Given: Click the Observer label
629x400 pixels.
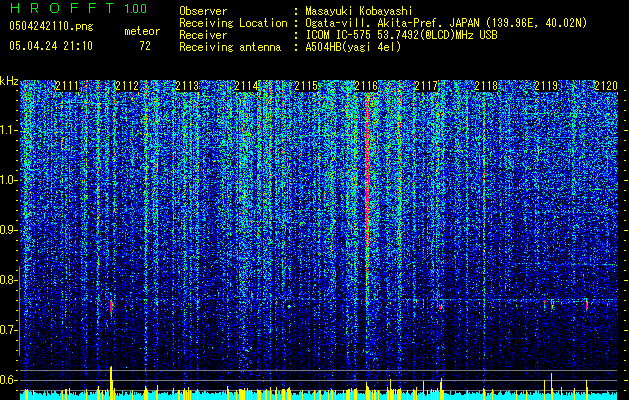Looking at the screenshot, I should (x=203, y=11).
